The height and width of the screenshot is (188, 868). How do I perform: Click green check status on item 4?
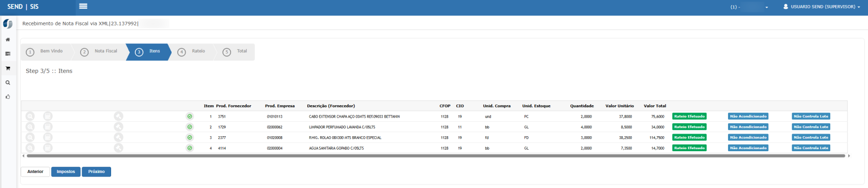(x=190, y=148)
